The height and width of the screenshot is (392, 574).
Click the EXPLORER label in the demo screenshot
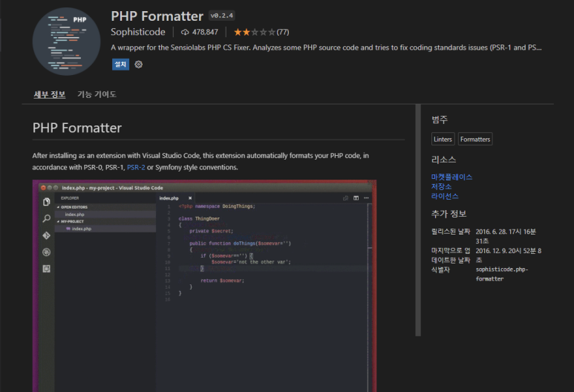(70, 198)
